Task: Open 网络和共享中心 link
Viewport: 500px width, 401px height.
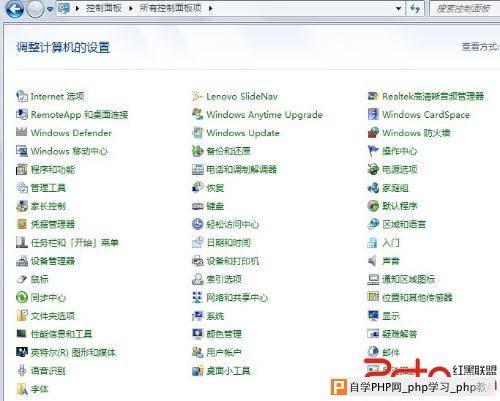Action: tap(237, 297)
